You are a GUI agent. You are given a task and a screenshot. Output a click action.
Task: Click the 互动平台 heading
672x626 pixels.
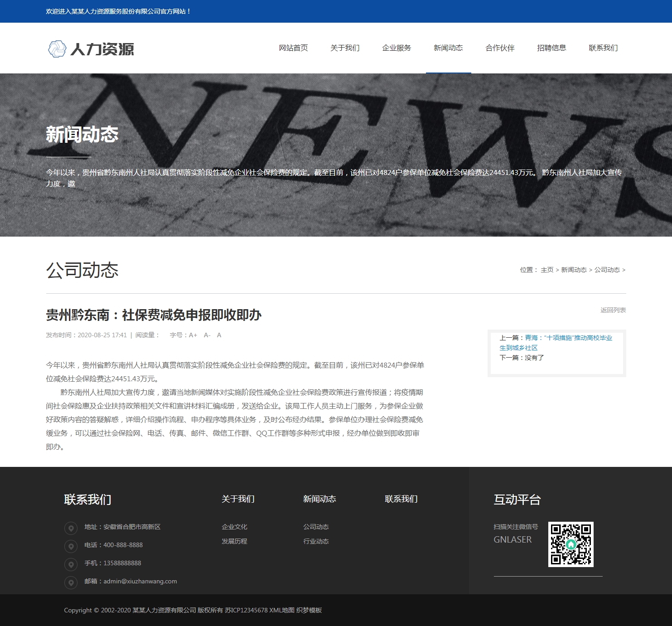pos(517,500)
